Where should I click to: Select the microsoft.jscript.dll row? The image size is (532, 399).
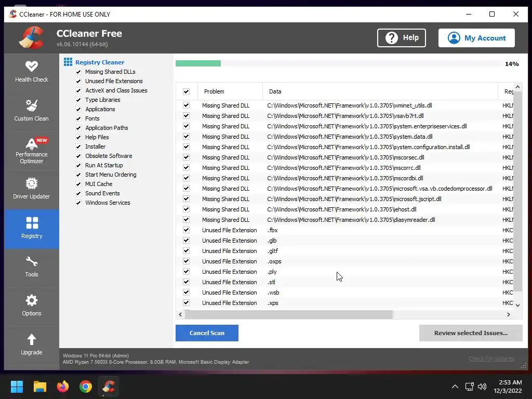click(344, 199)
